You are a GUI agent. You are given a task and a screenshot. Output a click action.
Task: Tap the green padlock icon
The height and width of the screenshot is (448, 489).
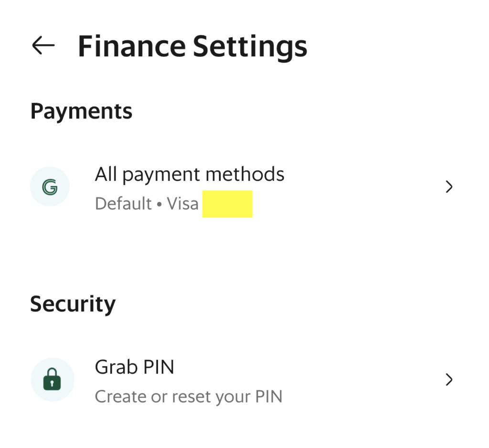click(x=52, y=379)
